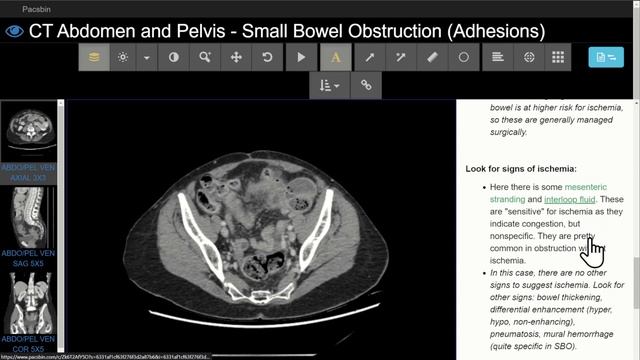Click the ABDO/PEL VEN SAG 5X5 label
The height and width of the screenshot is (360, 640).
click(x=28, y=258)
